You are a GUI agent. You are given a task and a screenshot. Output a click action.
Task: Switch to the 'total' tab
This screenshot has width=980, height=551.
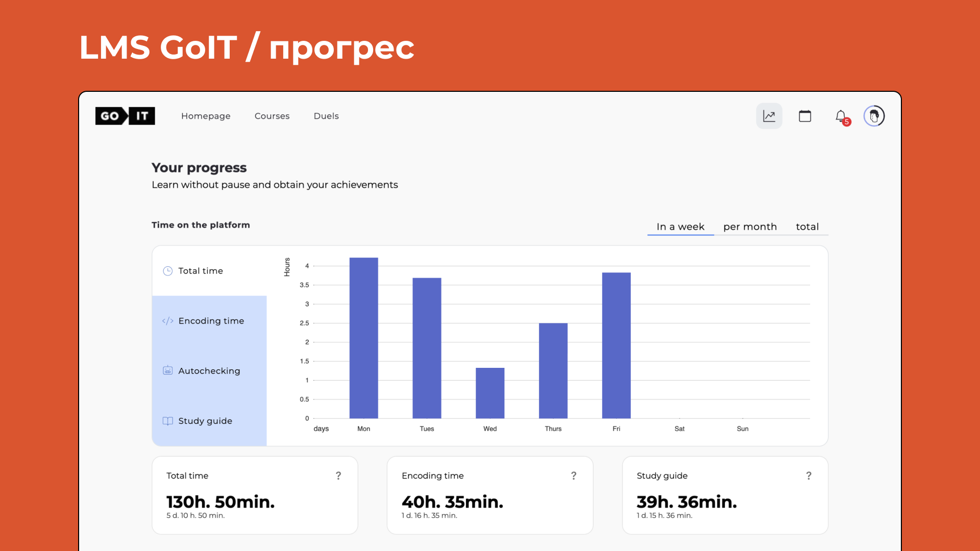click(x=807, y=227)
